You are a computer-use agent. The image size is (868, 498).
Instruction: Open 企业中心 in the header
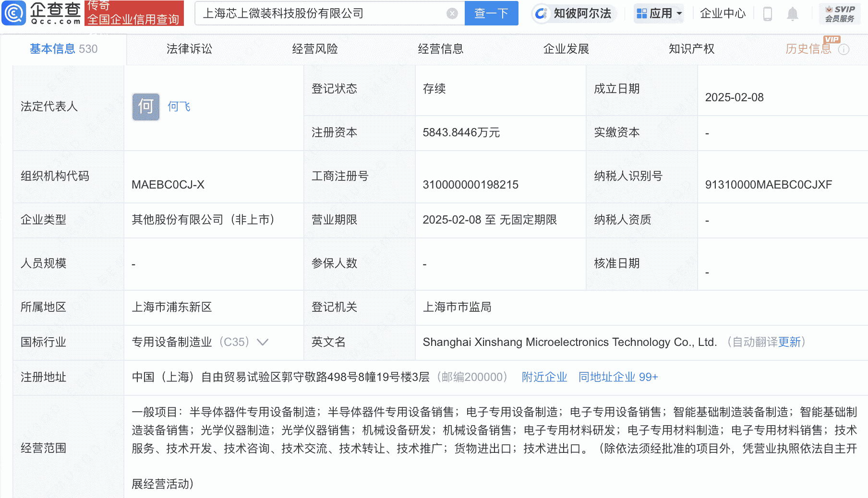click(722, 13)
